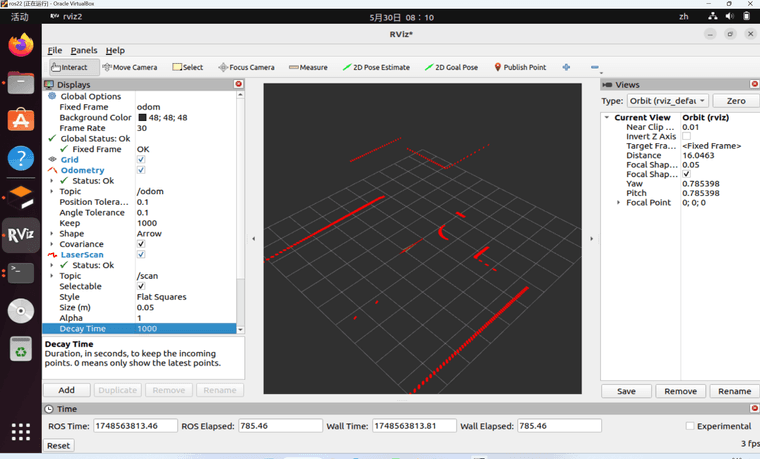Close the Displays panel
The image size is (760, 459).
(x=238, y=84)
